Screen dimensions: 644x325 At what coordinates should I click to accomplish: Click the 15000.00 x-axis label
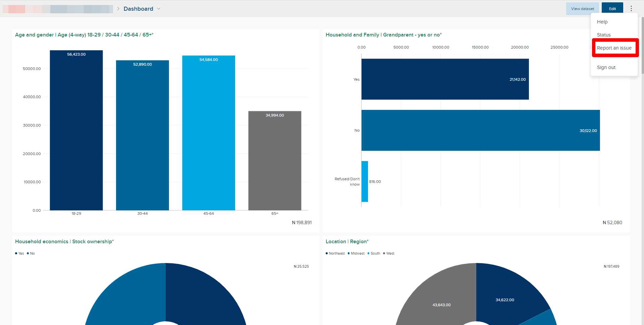(480, 47)
